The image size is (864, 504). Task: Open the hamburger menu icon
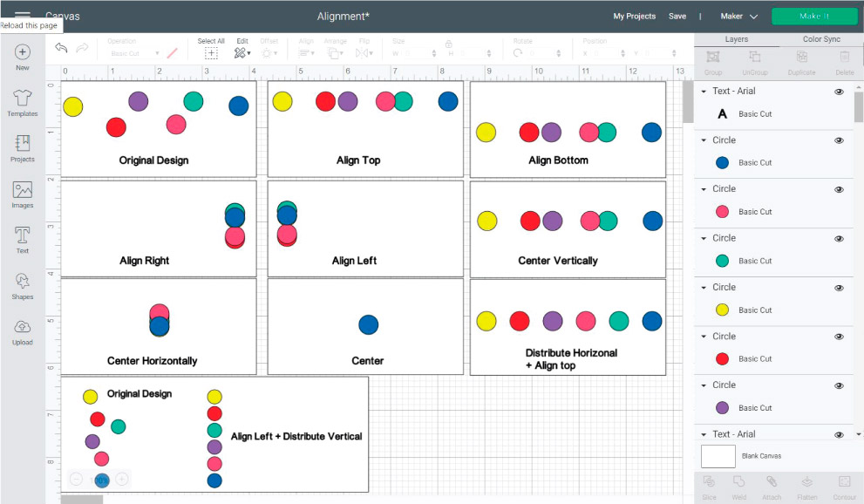coord(22,14)
